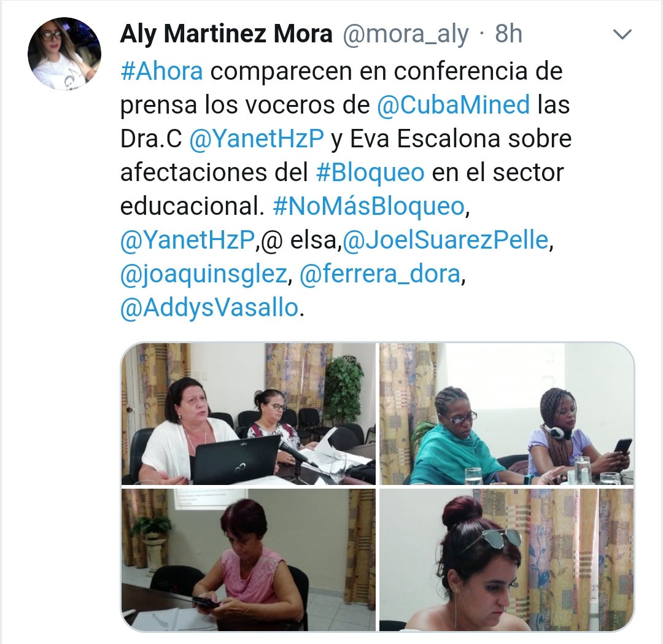Image resolution: width=663 pixels, height=644 pixels.
Task: Open the #NoMásBloqueo hashtag
Action: coord(369,206)
